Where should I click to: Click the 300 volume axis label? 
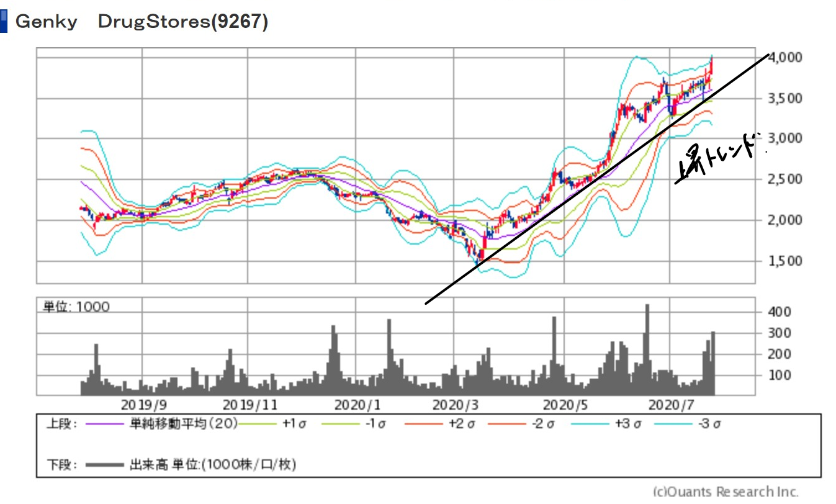[780, 333]
